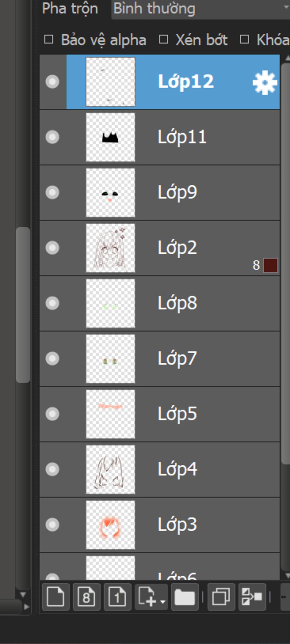The height and width of the screenshot is (644, 290).
Task: Click the dark red color swatch on Lớp2
Action: [270, 265]
